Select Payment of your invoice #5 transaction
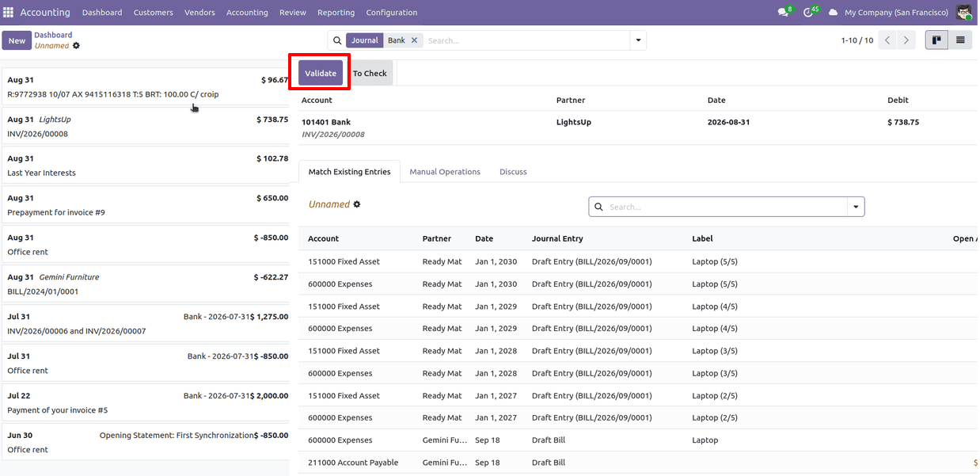This screenshot has height=476, width=980. coord(147,403)
